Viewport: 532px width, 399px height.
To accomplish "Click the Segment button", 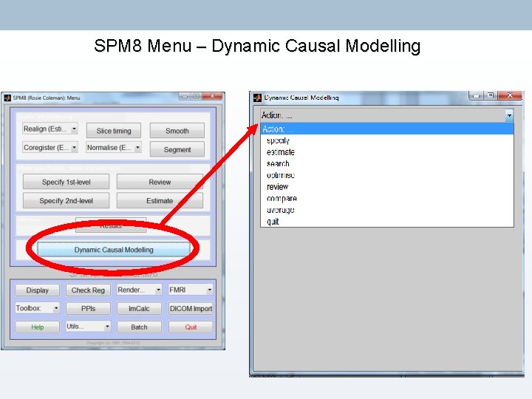I will pos(177,149).
